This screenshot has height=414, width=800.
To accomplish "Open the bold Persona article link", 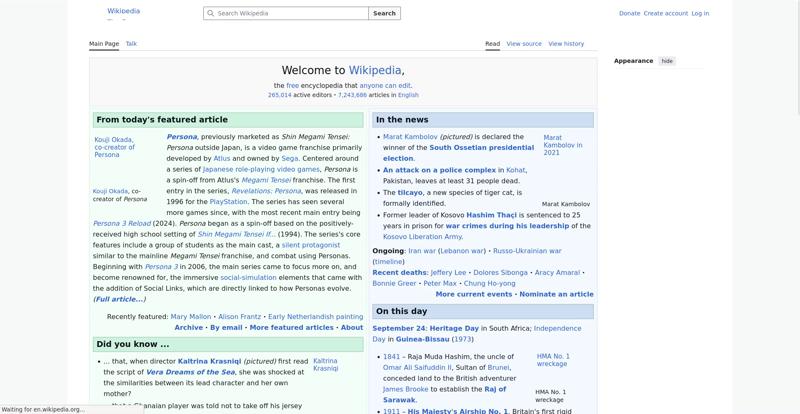I will tap(182, 137).
